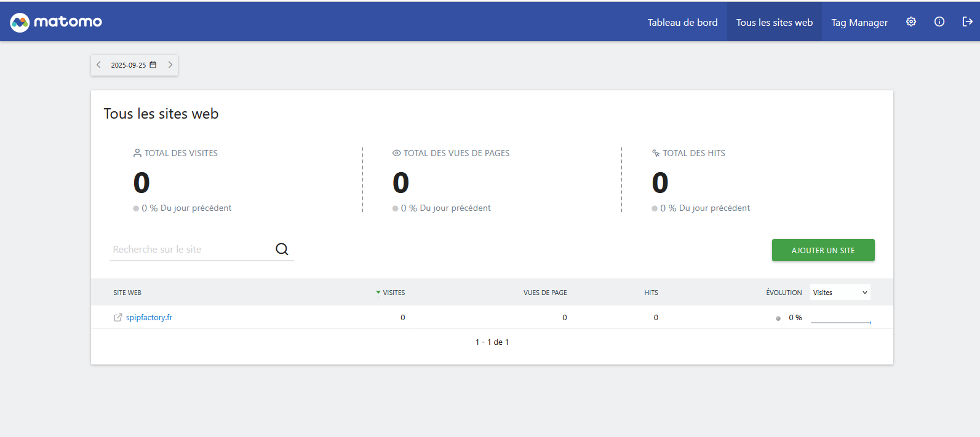Click external link icon next to spipfactory.fr
This screenshot has height=437, width=980.
click(118, 318)
